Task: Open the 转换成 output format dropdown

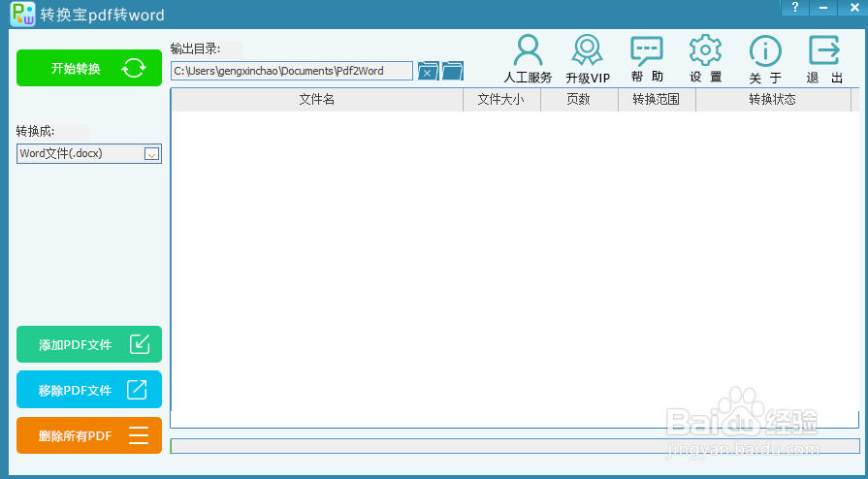Action: (x=89, y=154)
